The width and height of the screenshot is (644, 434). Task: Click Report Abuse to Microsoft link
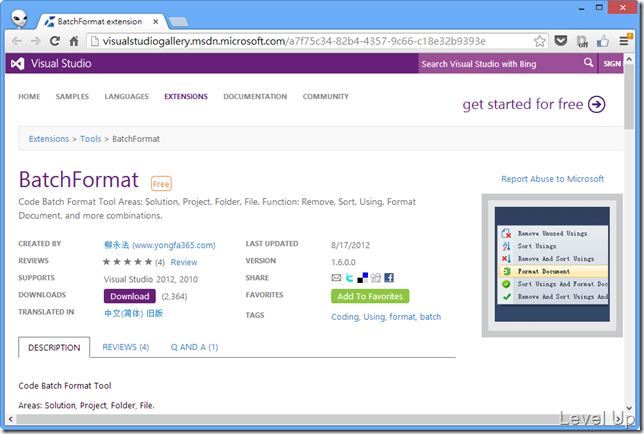pos(552,179)
